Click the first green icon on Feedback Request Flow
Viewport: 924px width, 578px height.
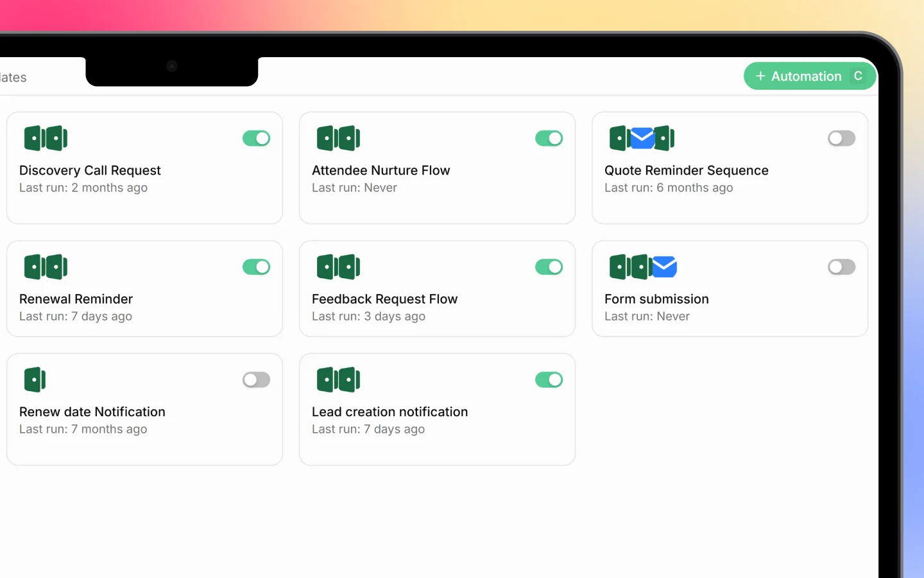[x=327, y=267]
